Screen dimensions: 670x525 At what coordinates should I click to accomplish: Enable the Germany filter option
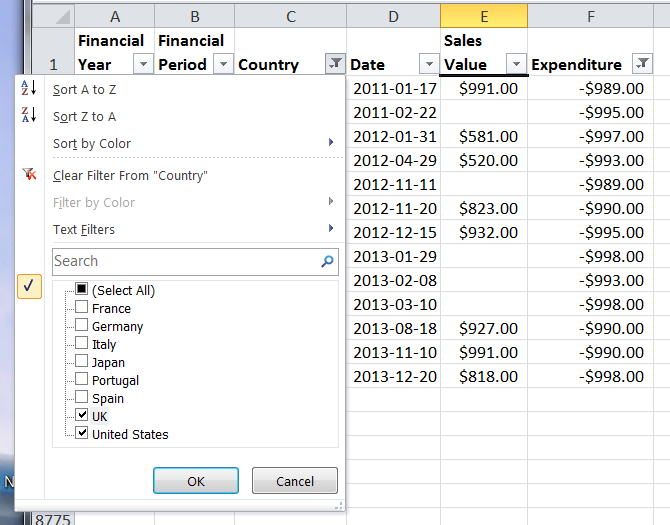tap(82, 326)
